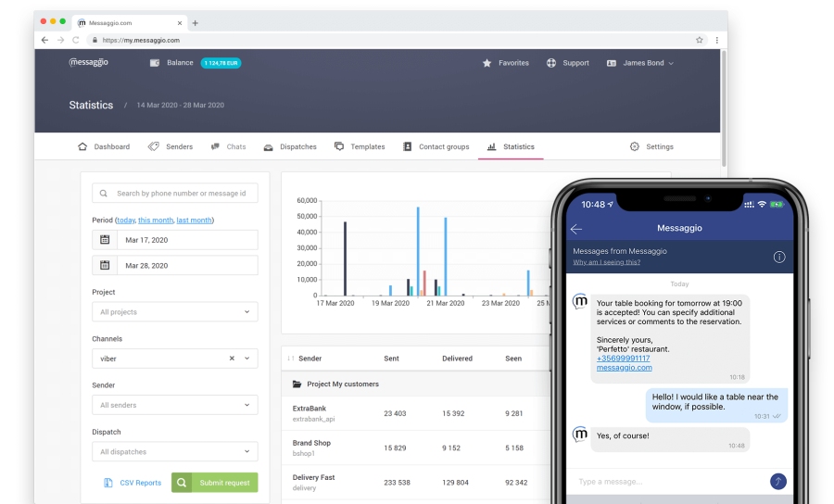Expand the Channels dropdown arrow
The width and height of the screenshot is (834, 504).
pyautogui.click(x=246, y=359)
